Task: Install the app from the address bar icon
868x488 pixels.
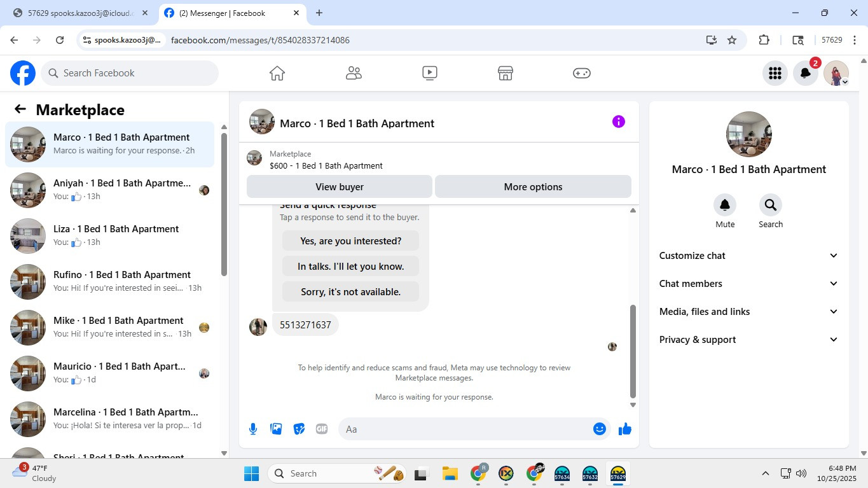Action: pos(712,40)
